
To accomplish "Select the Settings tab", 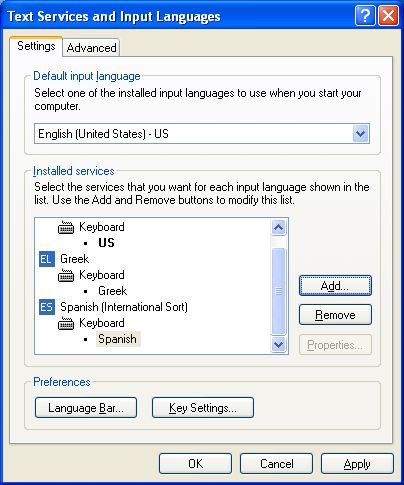I will click(36, 46).
